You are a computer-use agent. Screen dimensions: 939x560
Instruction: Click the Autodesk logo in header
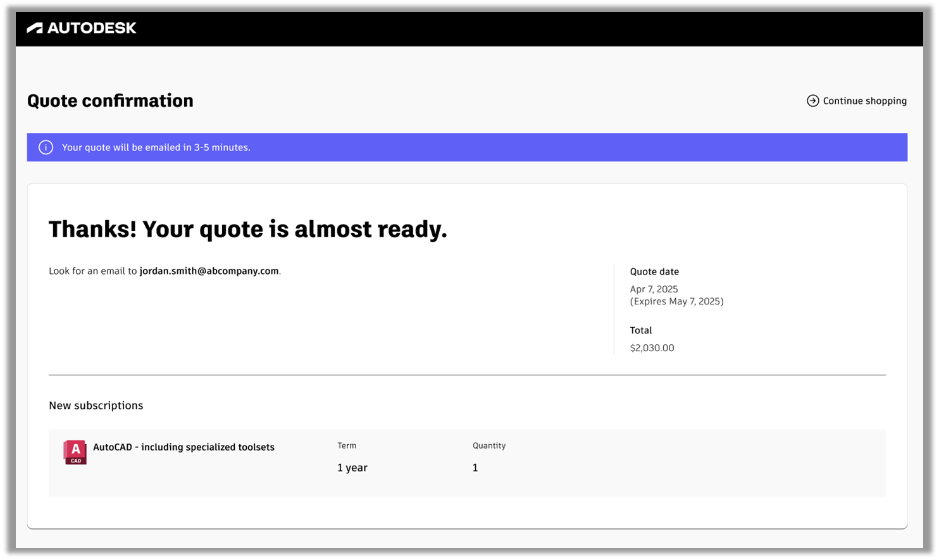pyautogui.click(x=82, y=28)
